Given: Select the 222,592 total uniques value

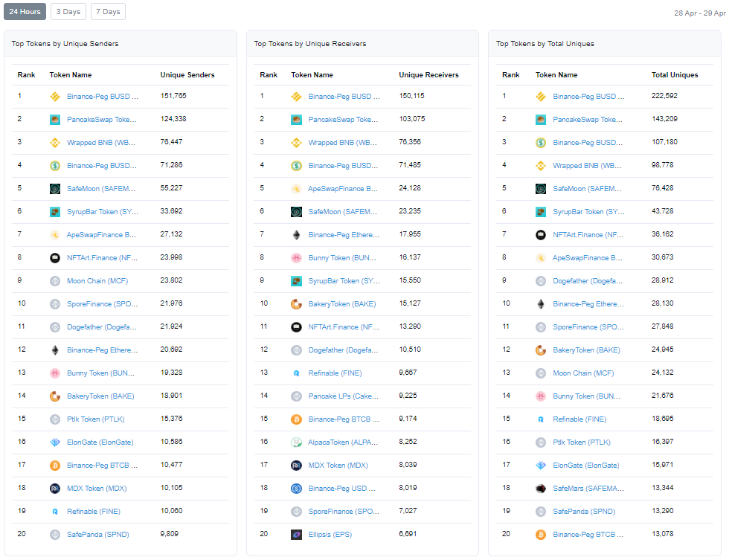Looking at the screenshot, I should click(664, 96).
